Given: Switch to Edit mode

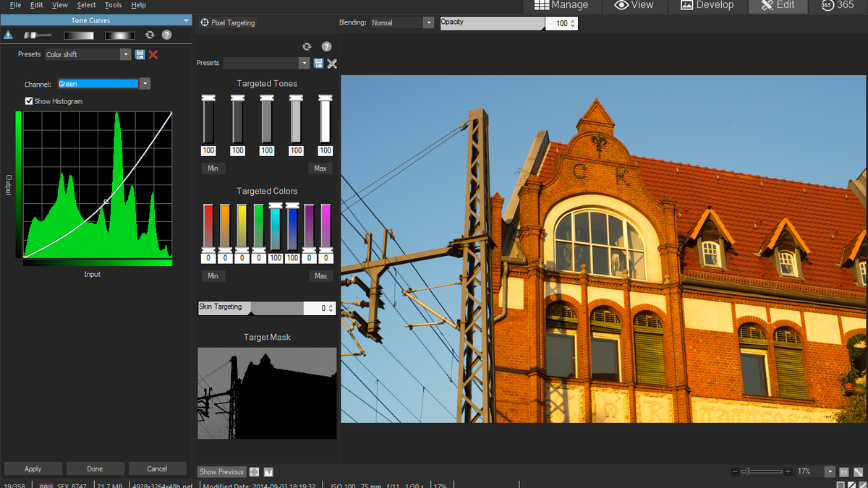Looking at the screenshot, I should point(778,6).
